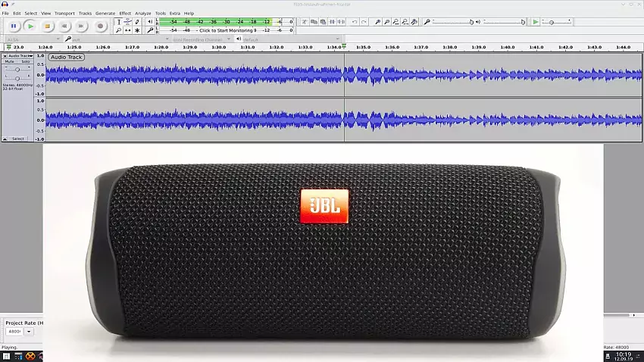644x362 pixels.
Task: Select the Zoom magnifier tool in tools toolbar
Action: 119,30
